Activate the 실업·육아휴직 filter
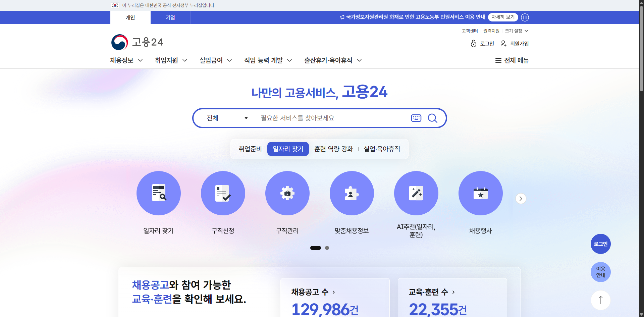The height and width of the screenshot is (317, 644). (382, 149)
